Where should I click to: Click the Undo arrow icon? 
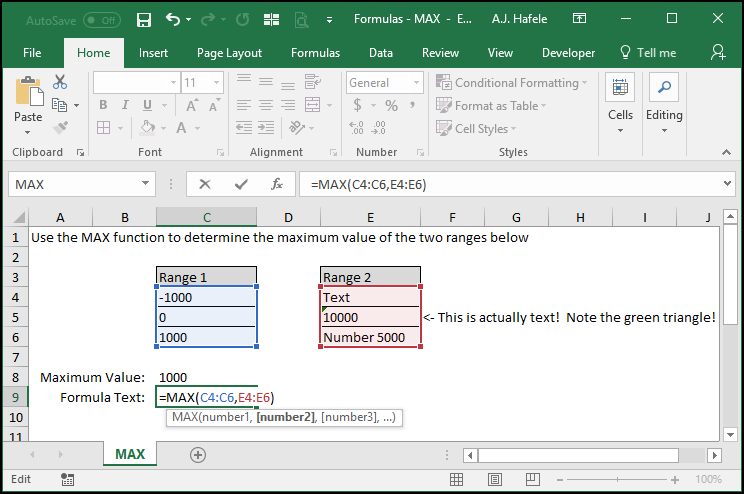(173, 19)
